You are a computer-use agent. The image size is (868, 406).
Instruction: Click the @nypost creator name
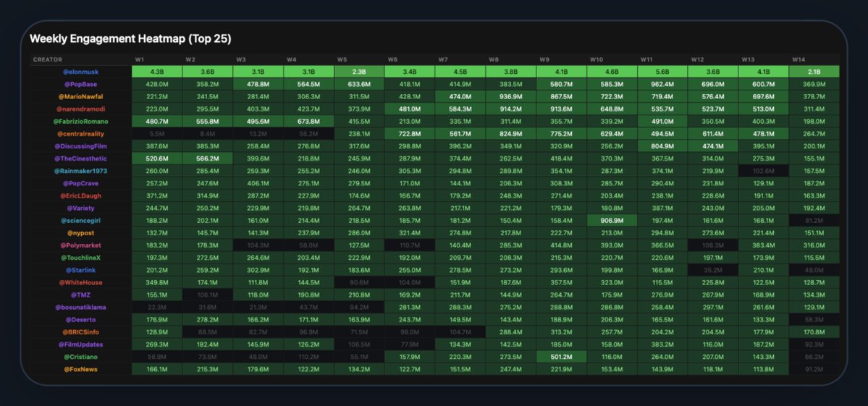coord(81,233)
